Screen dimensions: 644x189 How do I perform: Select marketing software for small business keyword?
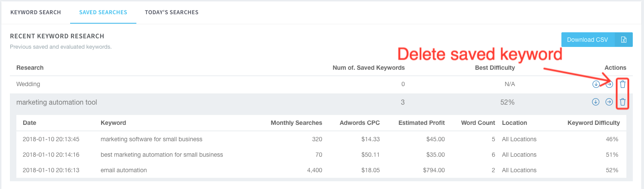pyautogui.click(x=151, y=139)
